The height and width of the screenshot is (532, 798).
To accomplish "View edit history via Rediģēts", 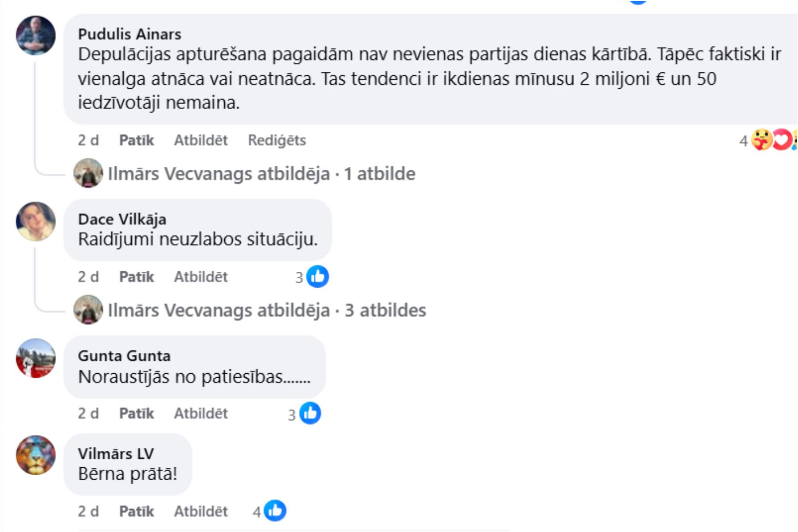I will 277,140.
